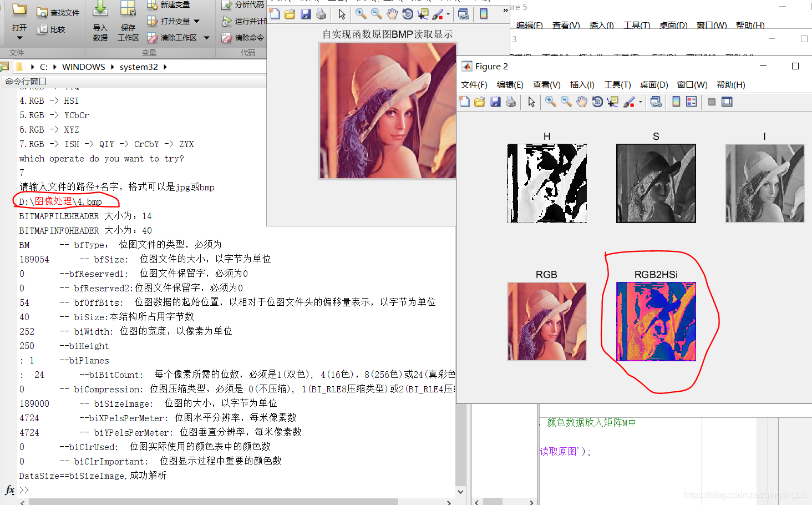Click Zoom In in the BMP figure window
Screen dimensions: 812x505
(361, 14)
